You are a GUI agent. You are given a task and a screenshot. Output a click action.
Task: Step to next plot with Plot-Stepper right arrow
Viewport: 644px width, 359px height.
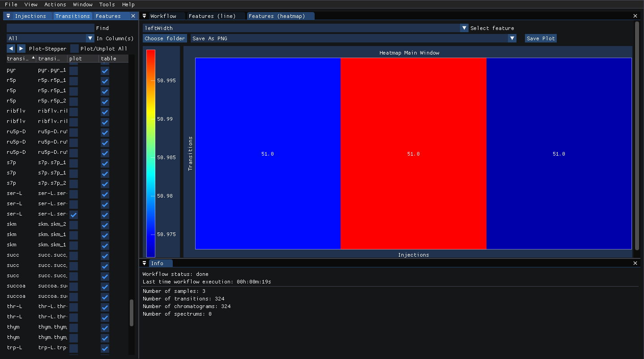[x=21, y=48]
